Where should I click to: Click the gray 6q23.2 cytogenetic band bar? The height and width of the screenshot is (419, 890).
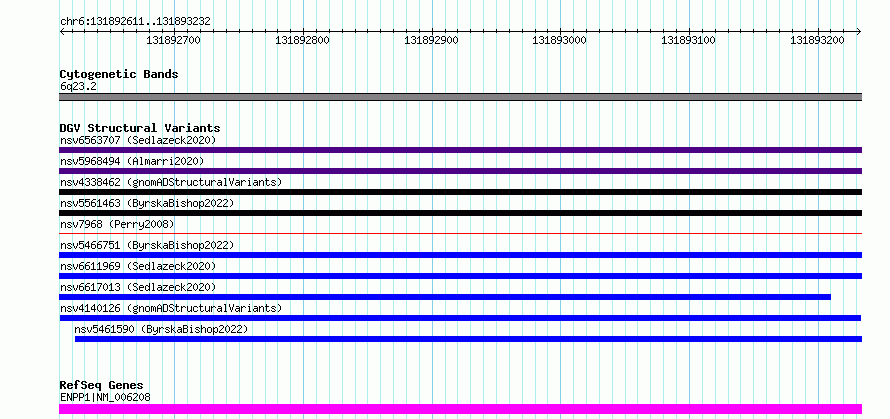tap(460, 97)
